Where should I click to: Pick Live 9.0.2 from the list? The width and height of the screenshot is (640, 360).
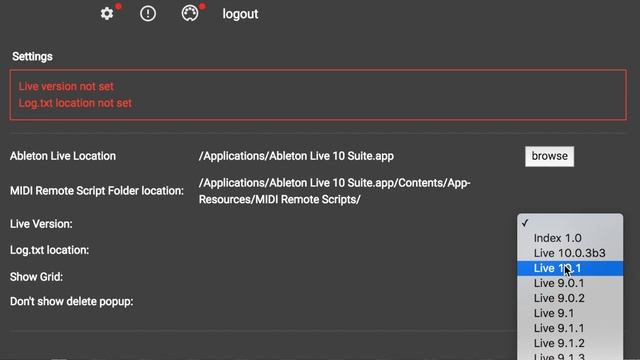[x=570, y=298]
